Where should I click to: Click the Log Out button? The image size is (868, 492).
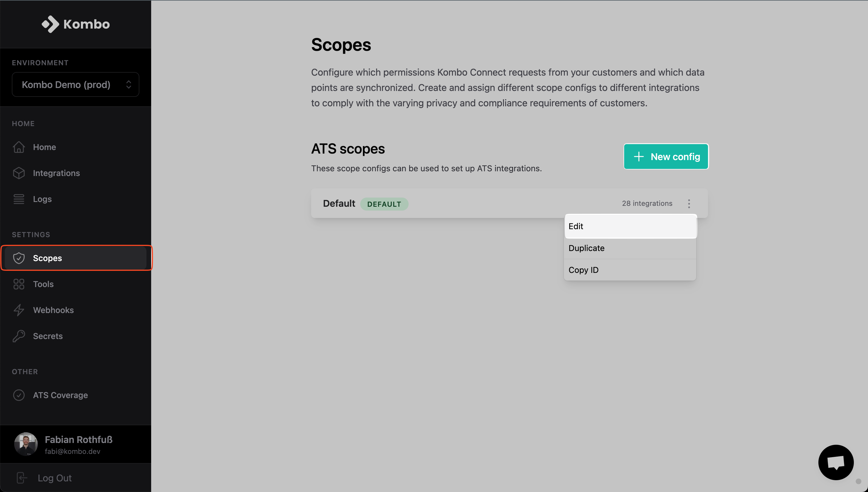[x=76, y=478]
